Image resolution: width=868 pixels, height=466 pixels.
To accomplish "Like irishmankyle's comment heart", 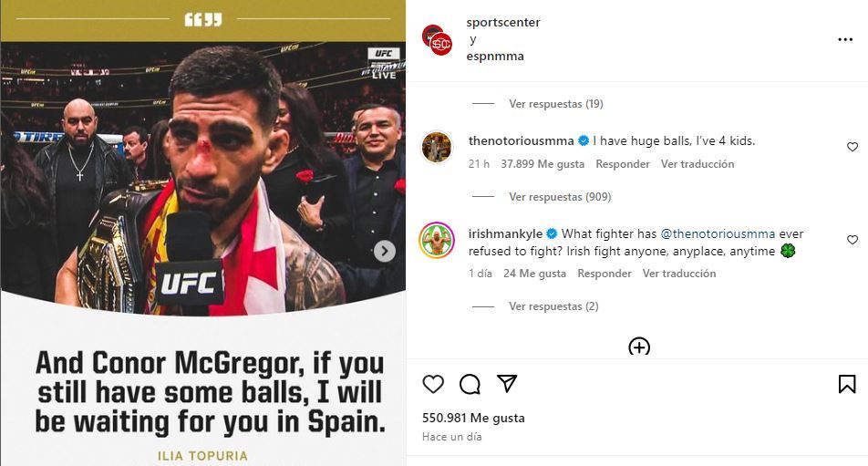I will [x=852, y=240].
